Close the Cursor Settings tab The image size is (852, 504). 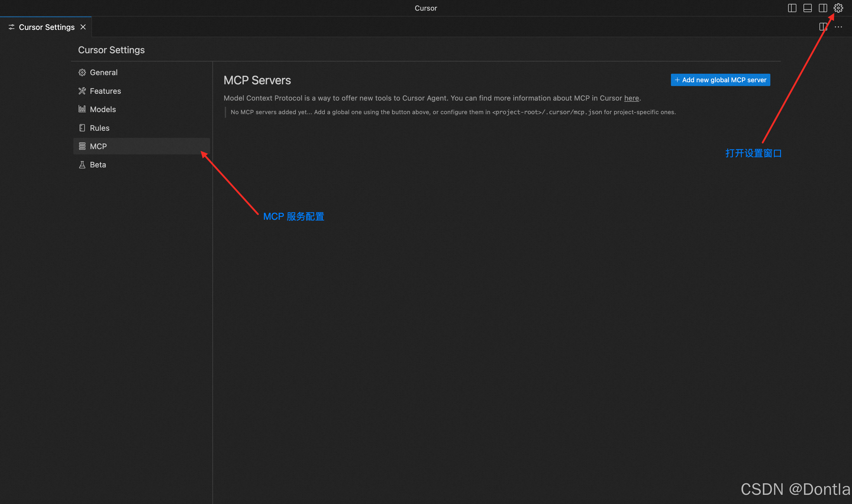pos(83,27)
